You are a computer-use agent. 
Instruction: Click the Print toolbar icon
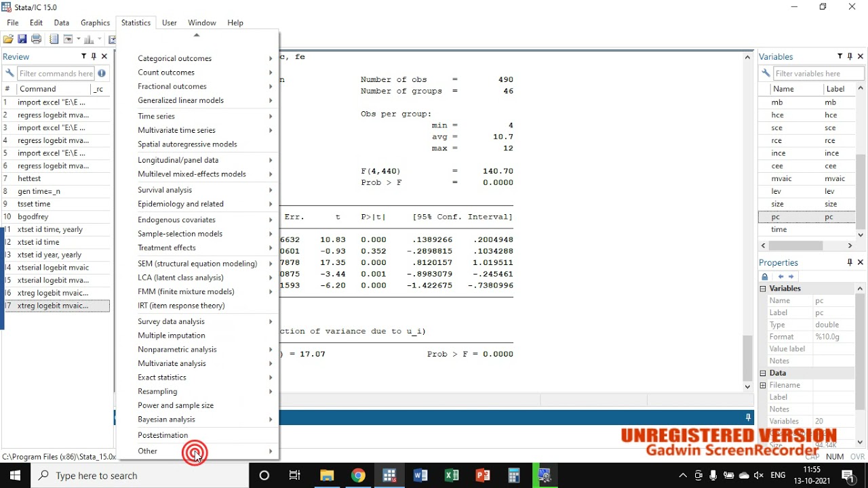36,39
